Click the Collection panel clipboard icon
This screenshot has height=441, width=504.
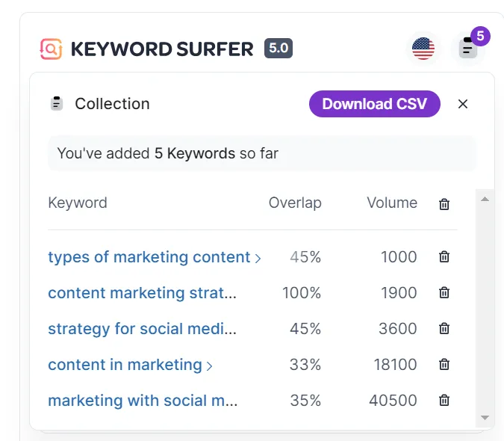click(57, 104)
